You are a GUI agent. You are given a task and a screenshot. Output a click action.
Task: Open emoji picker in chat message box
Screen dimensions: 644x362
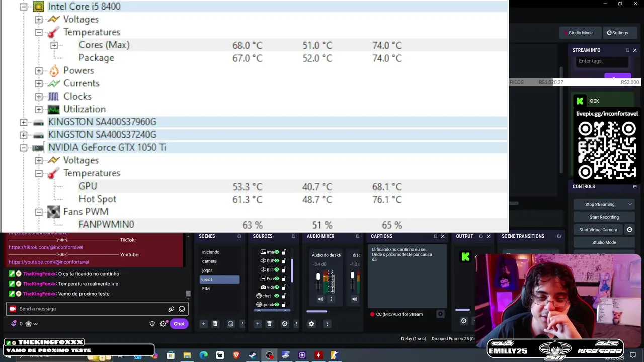coord(182,309)
